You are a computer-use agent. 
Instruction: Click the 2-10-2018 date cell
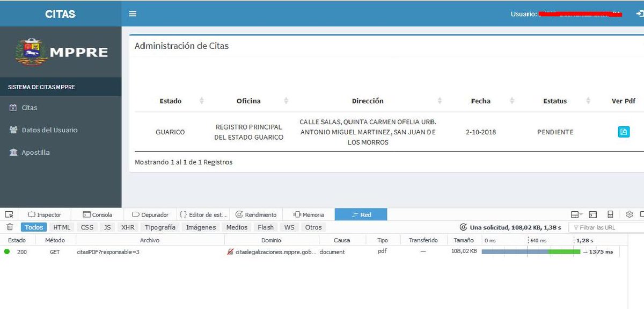(481, 132)
